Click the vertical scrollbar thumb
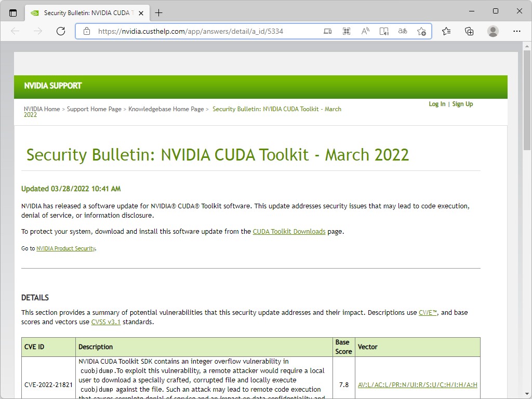 (527, 100)
